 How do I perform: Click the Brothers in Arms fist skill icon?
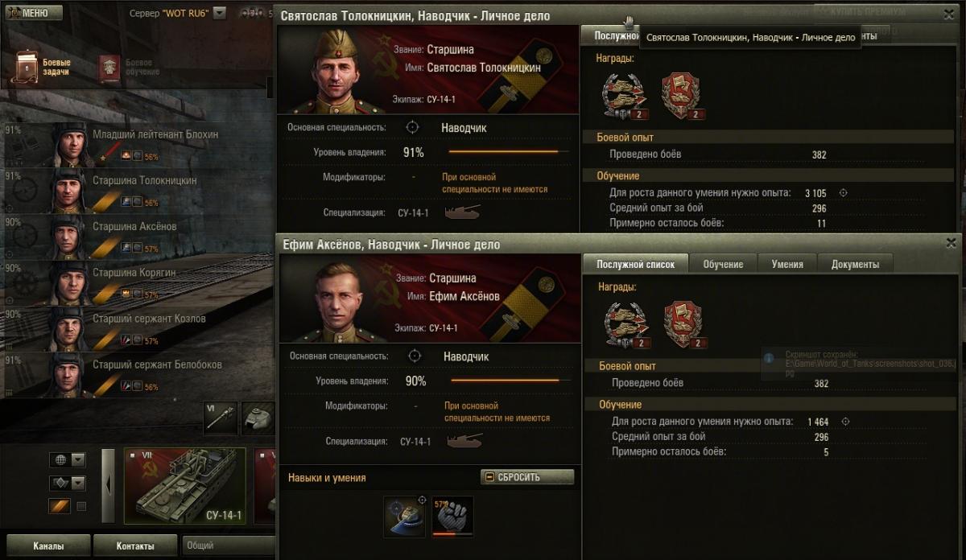click(452, 516)
